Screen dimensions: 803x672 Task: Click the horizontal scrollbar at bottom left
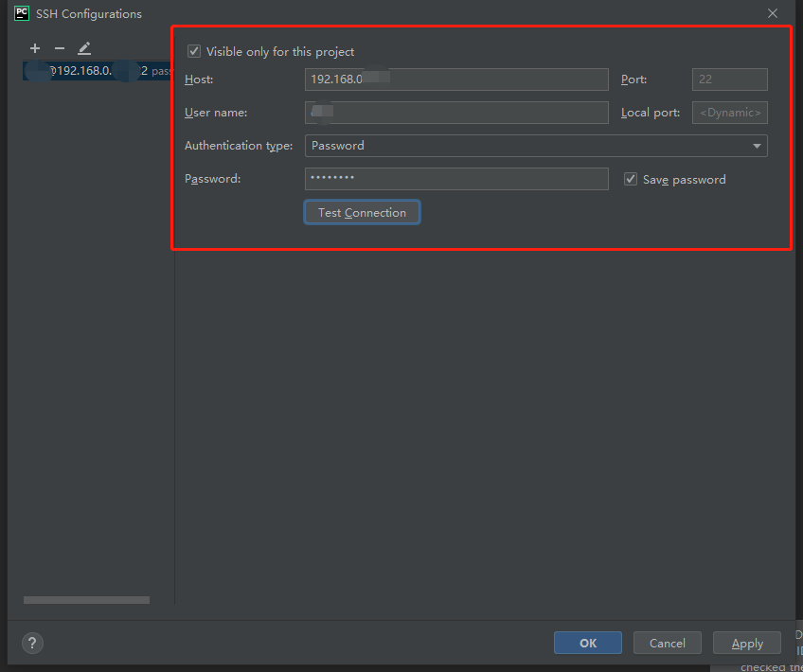[86, 599]
